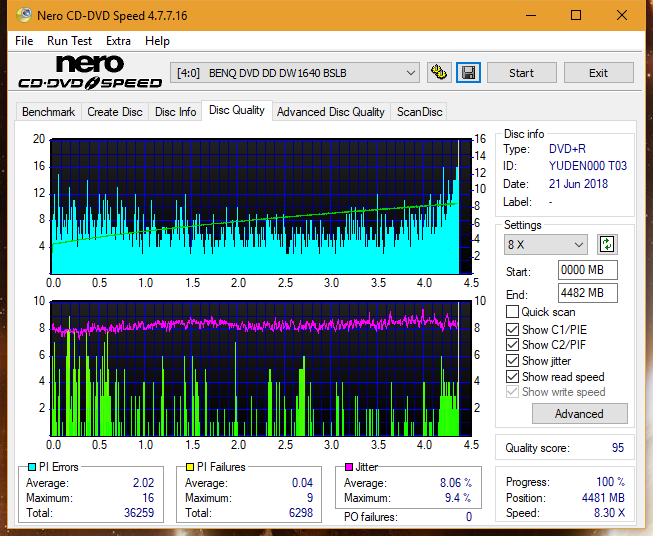
Task: Click the Quality score value 95
Action: 618,448
